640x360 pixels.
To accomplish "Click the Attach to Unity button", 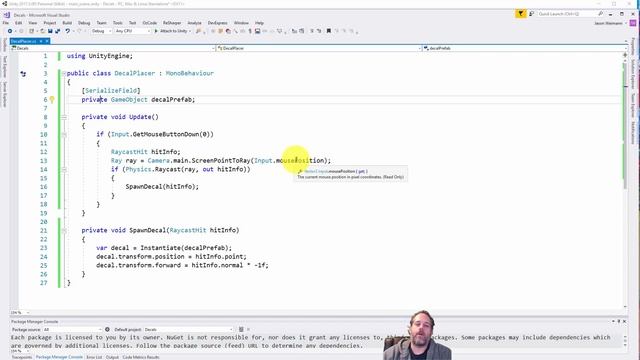I will coord(171,31).
